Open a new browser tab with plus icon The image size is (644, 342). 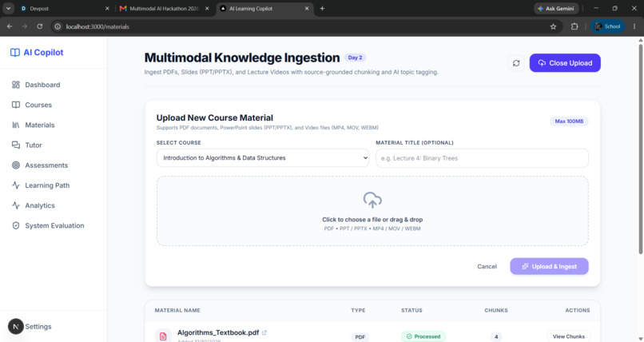tap(322, 8)
